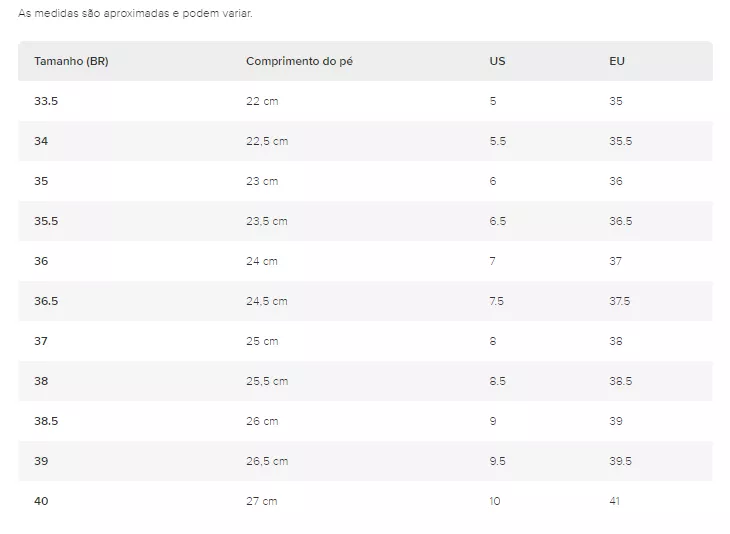Click the 25,5 cm length cell

click(x=267, y=381)
